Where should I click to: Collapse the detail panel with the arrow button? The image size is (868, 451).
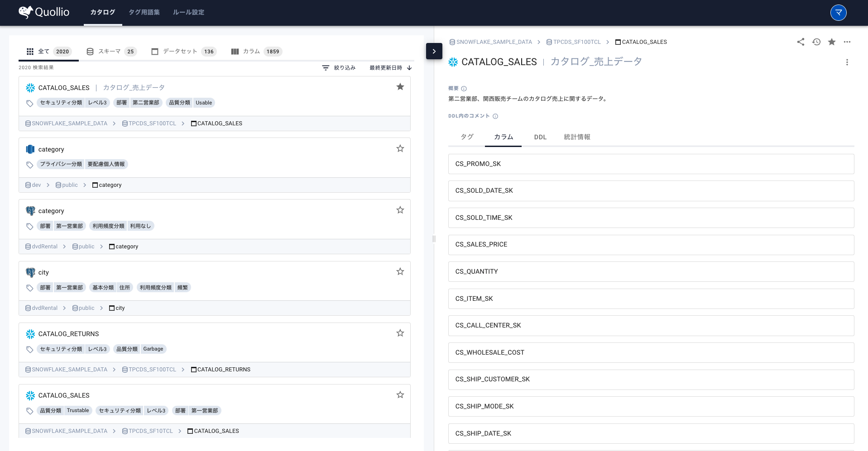pos(434,51)
